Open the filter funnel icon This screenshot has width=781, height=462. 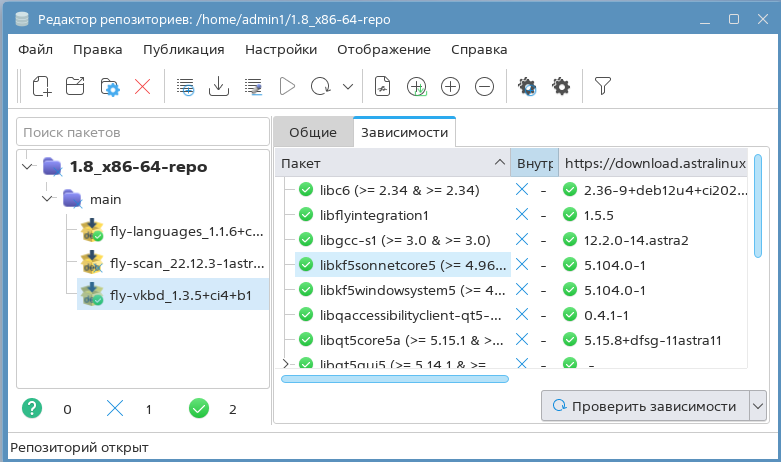[602, 87]
